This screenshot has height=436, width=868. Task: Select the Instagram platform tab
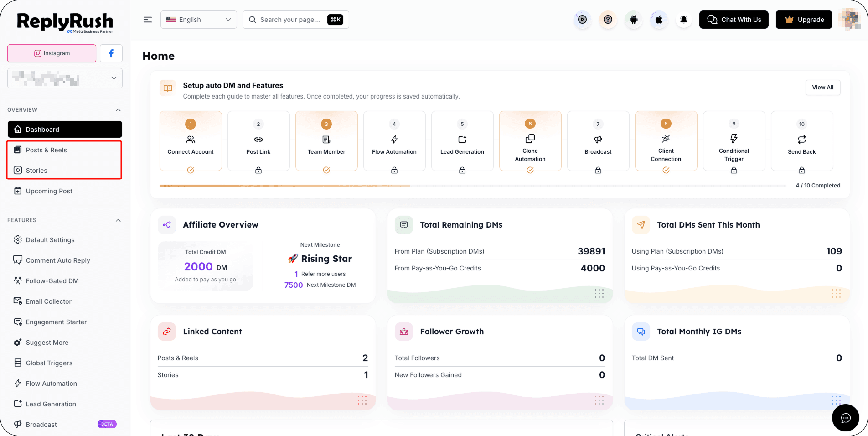pyautogui.click(x=52, y=53)
